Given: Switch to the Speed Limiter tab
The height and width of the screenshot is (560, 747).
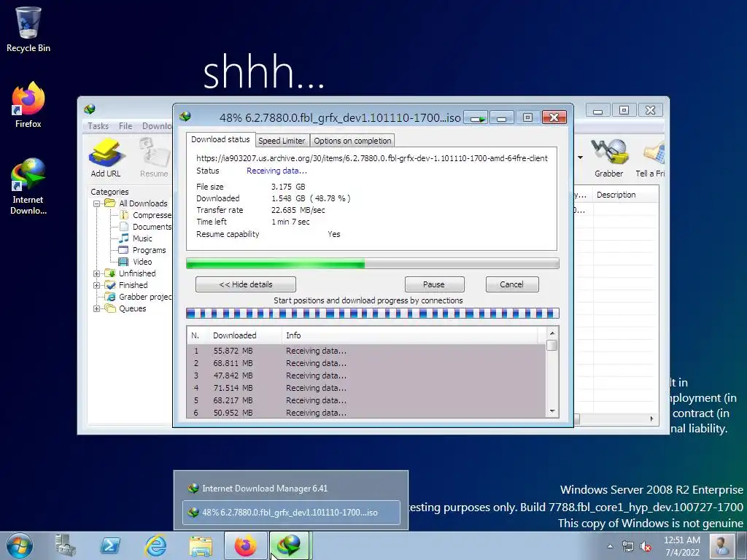Looking at the screenshot, I should pos(282,141).
